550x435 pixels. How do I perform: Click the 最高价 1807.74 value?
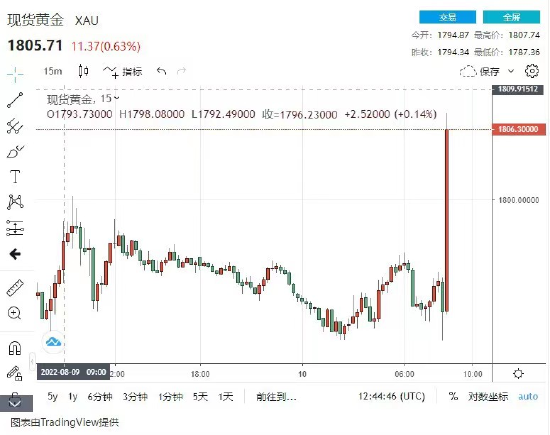pyautogui.click(x=524, y=35)
